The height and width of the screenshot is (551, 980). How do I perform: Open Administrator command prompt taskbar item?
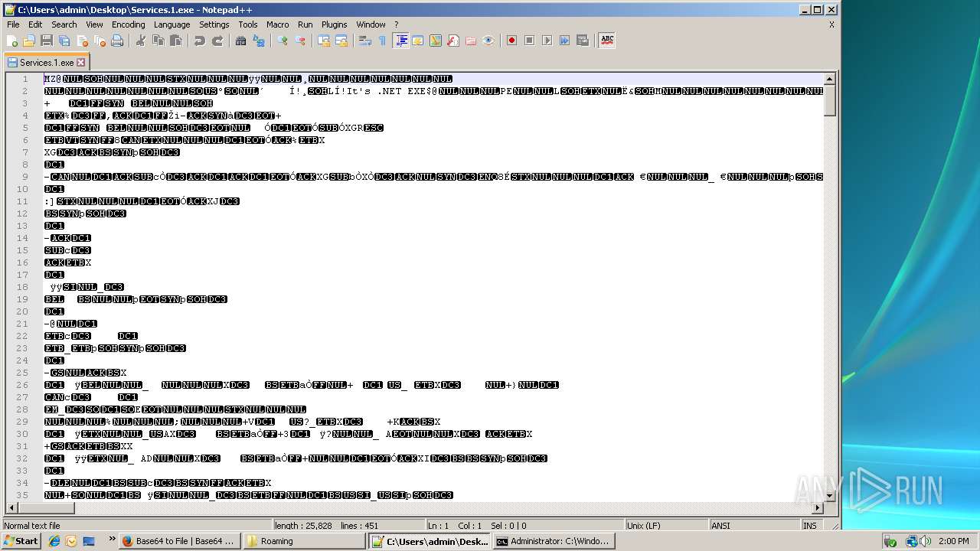point(554,541)
